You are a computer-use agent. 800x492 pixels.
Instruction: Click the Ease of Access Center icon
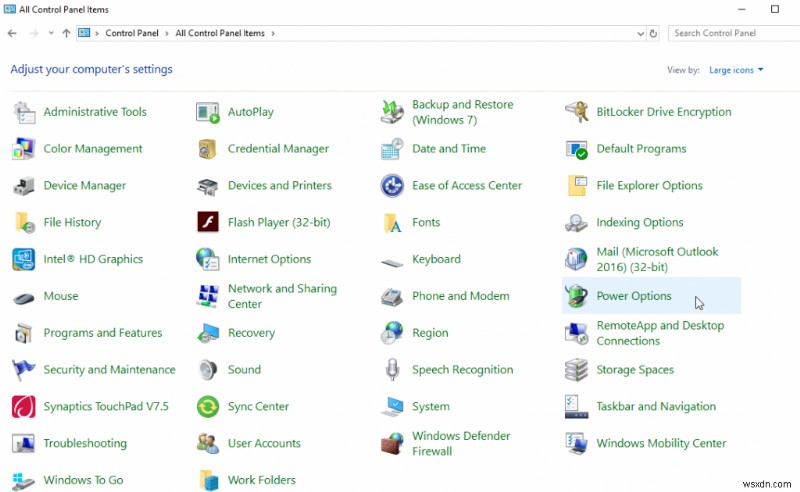click(x=392, y=186)
